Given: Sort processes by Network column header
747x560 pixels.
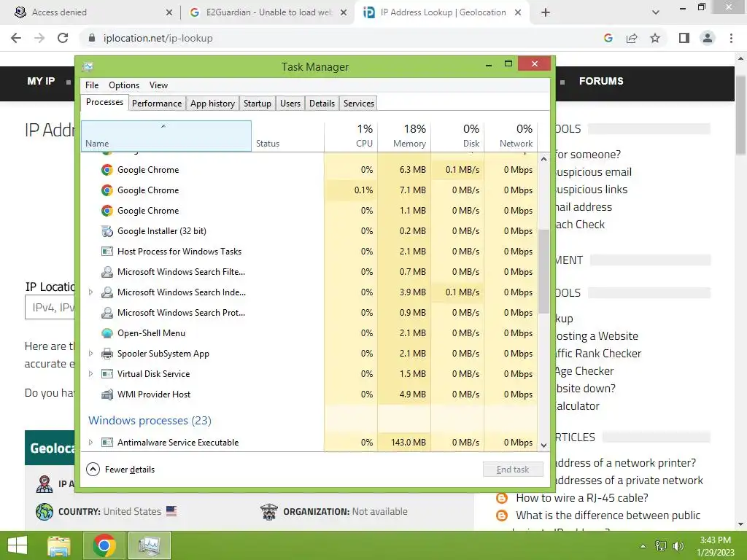Looking at the screenshot, I should pos(511,136).
